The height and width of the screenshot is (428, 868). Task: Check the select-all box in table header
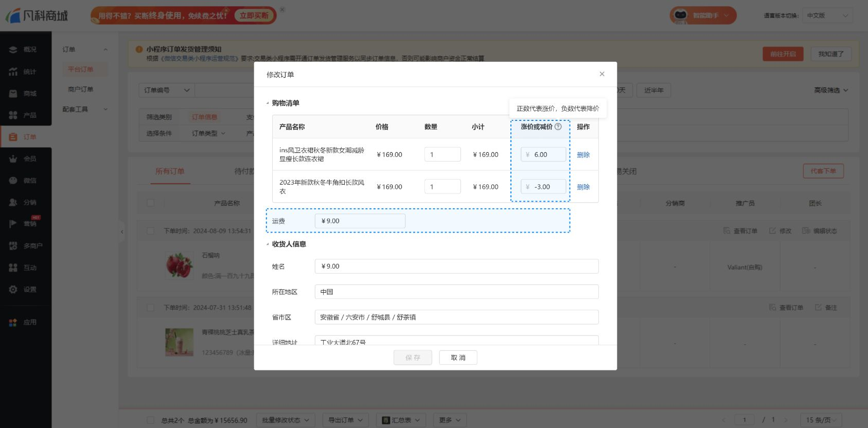[151, 203]
